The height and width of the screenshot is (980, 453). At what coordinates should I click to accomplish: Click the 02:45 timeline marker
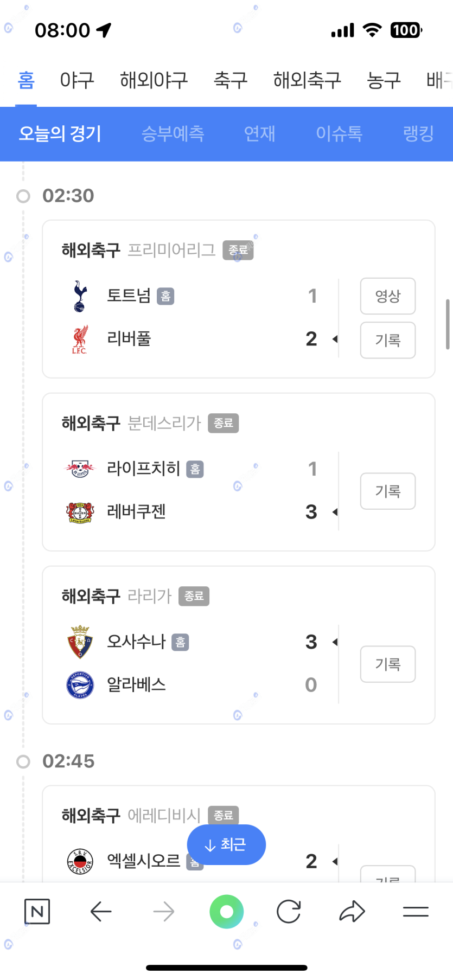point(23,761)
